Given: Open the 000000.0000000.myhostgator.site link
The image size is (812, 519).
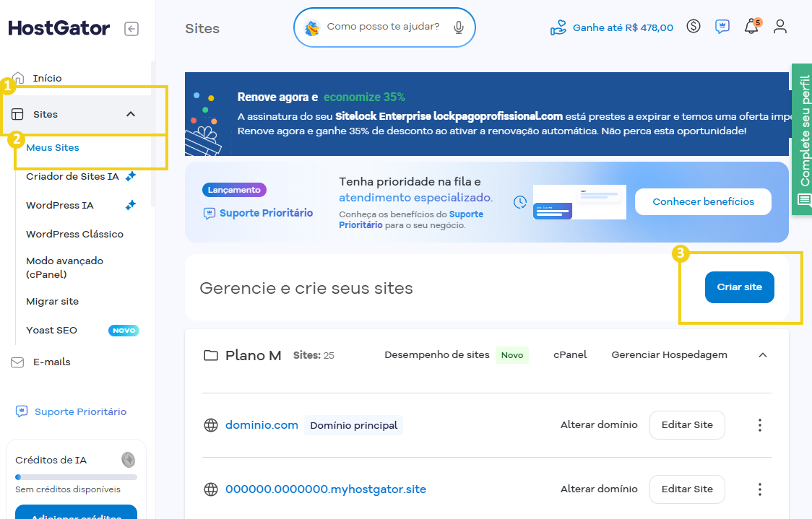Looking at the screenshot, I should (x=326, y=489).
